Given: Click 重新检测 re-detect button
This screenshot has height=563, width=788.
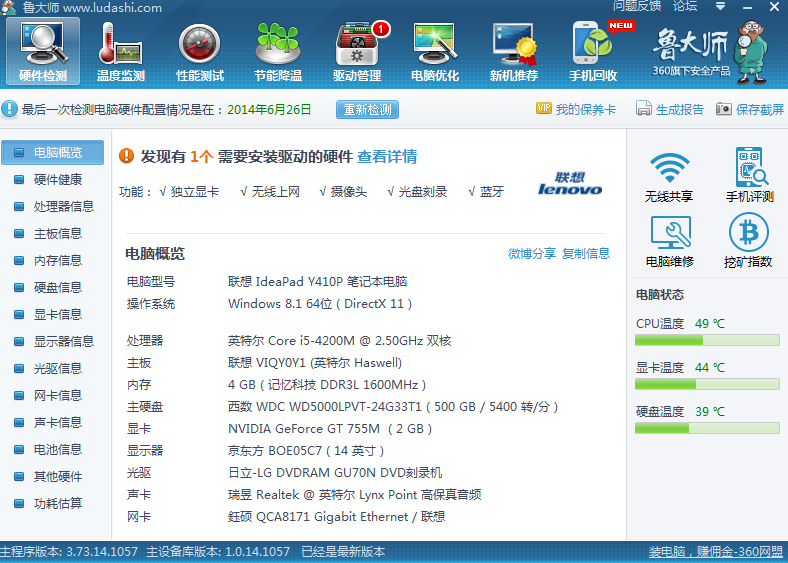Looking at the screenshot, I should click(x=367, y=110).
